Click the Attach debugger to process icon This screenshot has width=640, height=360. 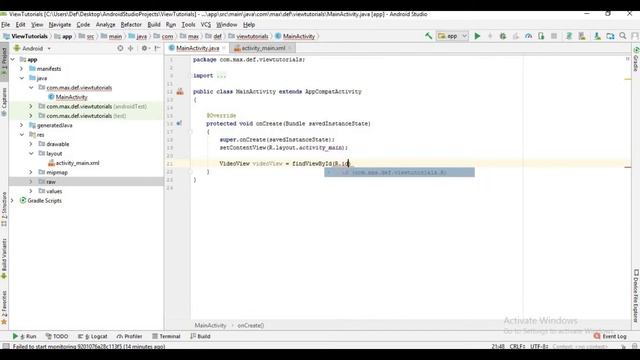541,36
